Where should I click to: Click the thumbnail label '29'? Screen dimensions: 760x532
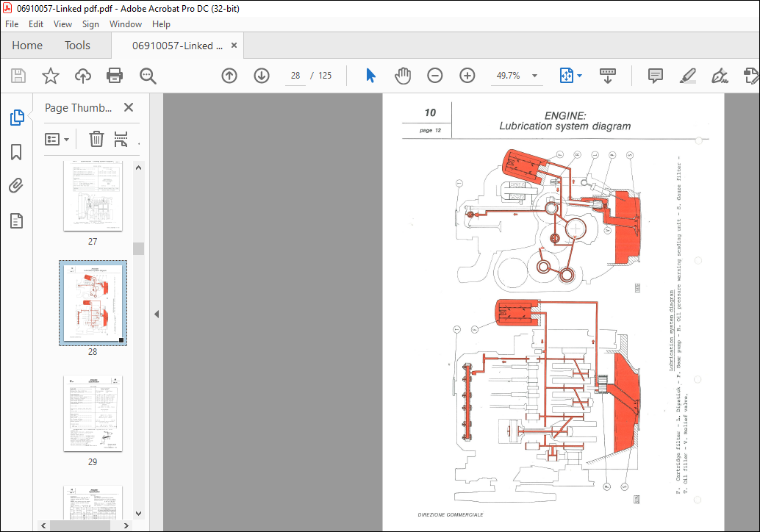[x=93, y=461]
